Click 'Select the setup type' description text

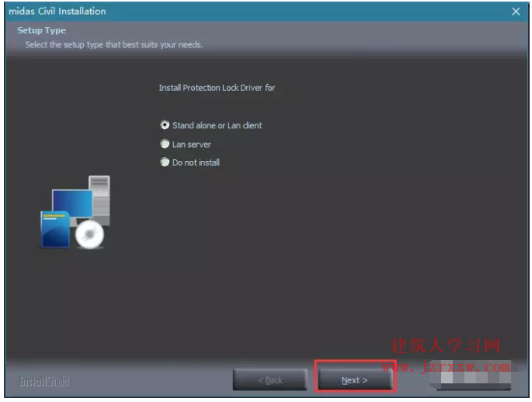click(x=114, y=45)
